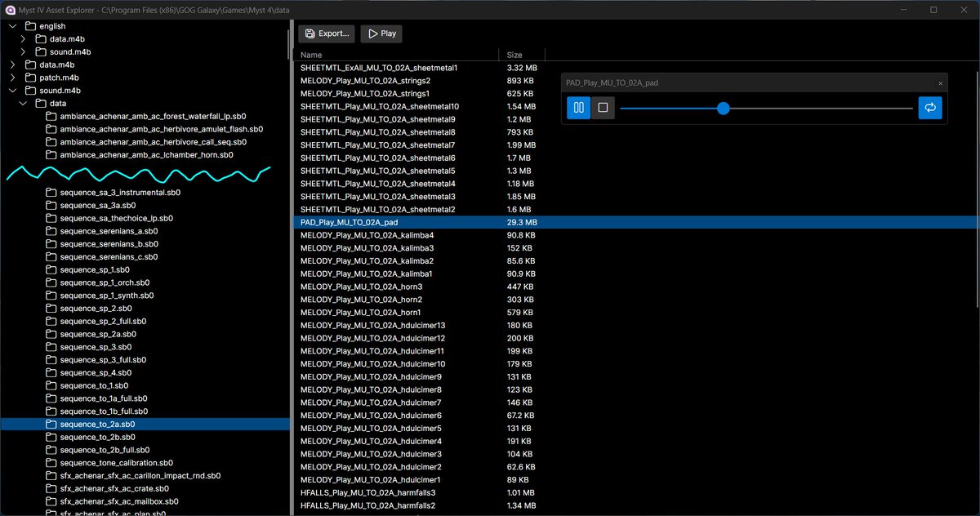Click the 67.2 KB size cell
Image resolution: width=980 pixels, height=516 pixels.
point(520,416)
